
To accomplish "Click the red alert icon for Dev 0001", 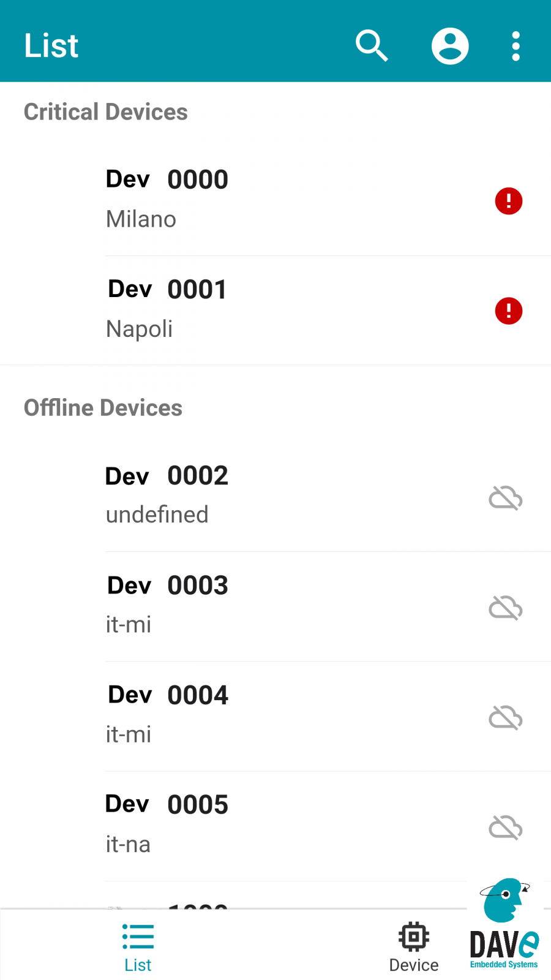I will 508,311.
